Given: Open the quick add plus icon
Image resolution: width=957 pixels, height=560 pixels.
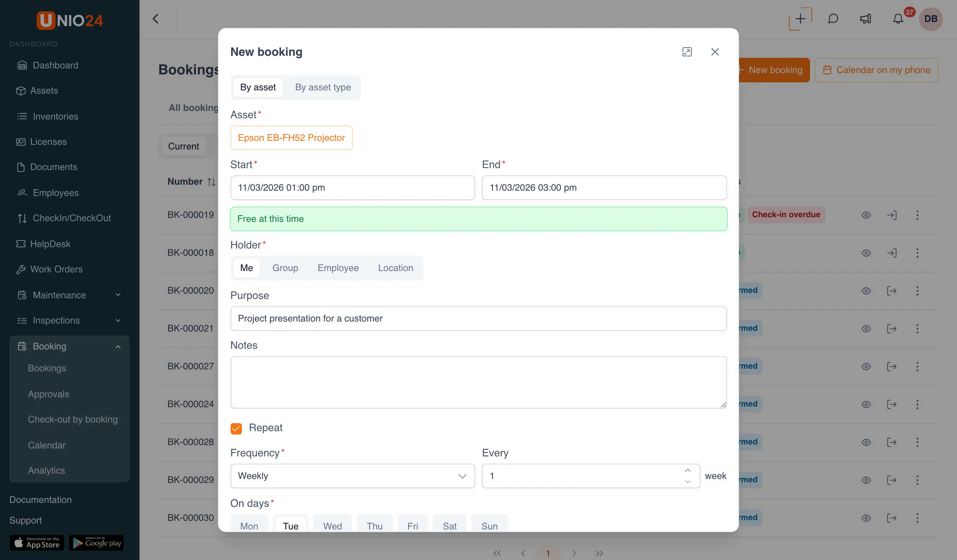Looking at the screenshot, I should (800, 19).
